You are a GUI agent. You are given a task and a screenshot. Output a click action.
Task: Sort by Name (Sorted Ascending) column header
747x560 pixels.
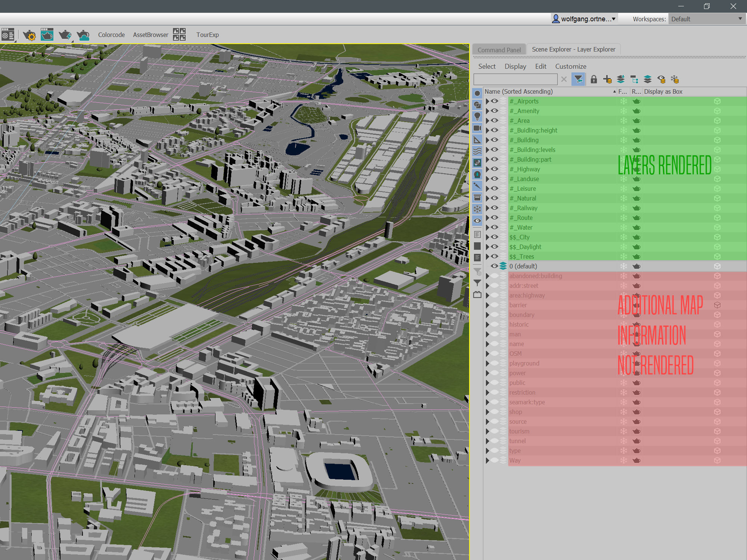click(x=550, y=91)
